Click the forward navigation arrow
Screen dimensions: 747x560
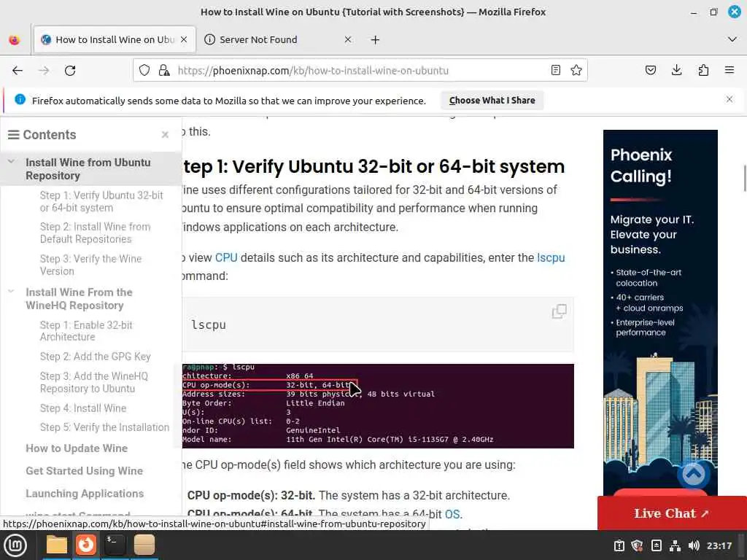(x=44, y=71)
